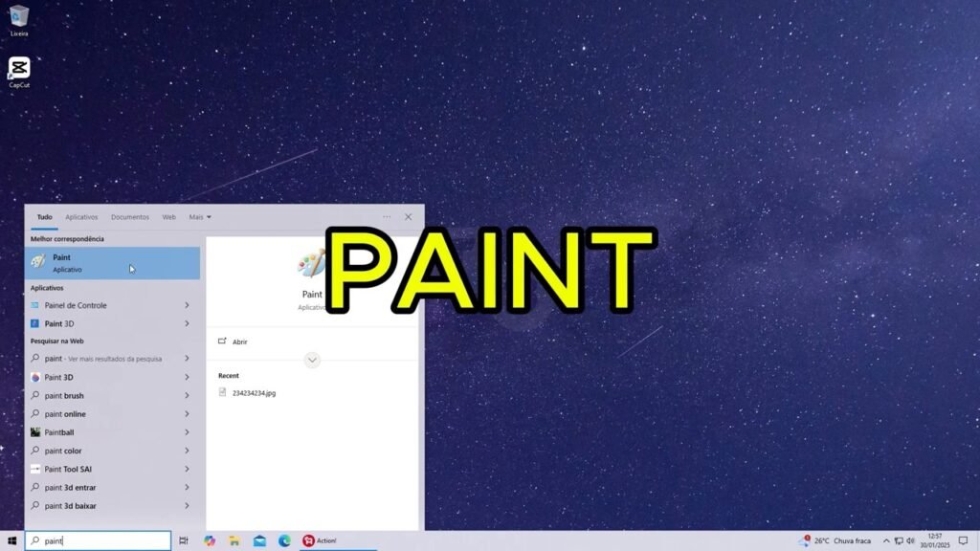Open the clock showing 12:57 30/01/2025
Screen dimensions: 980x551
tap(935, 541)
